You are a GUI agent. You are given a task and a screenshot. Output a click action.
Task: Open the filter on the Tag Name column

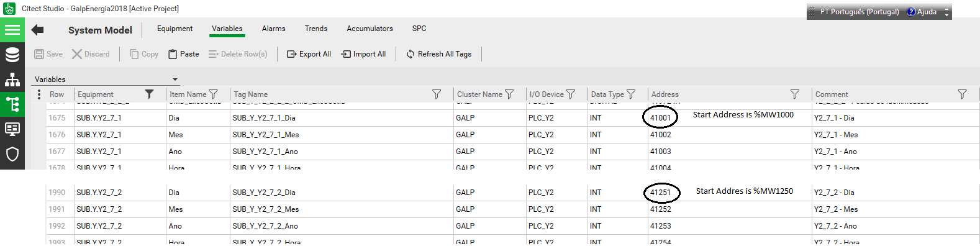pos(437,94)
